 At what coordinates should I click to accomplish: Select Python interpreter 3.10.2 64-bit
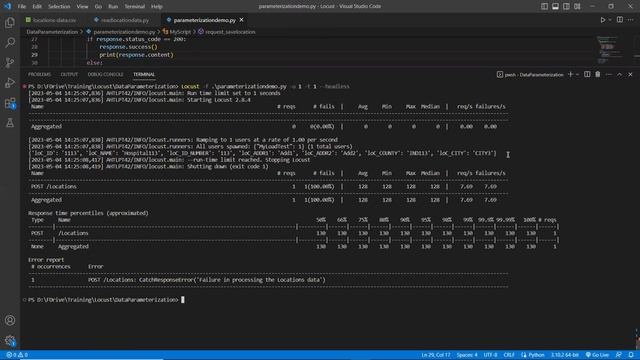coord(565,355)
